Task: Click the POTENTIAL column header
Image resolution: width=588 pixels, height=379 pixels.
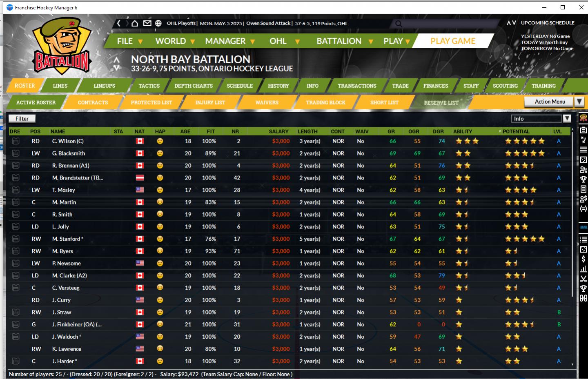Action: click(x=516, y=131)
